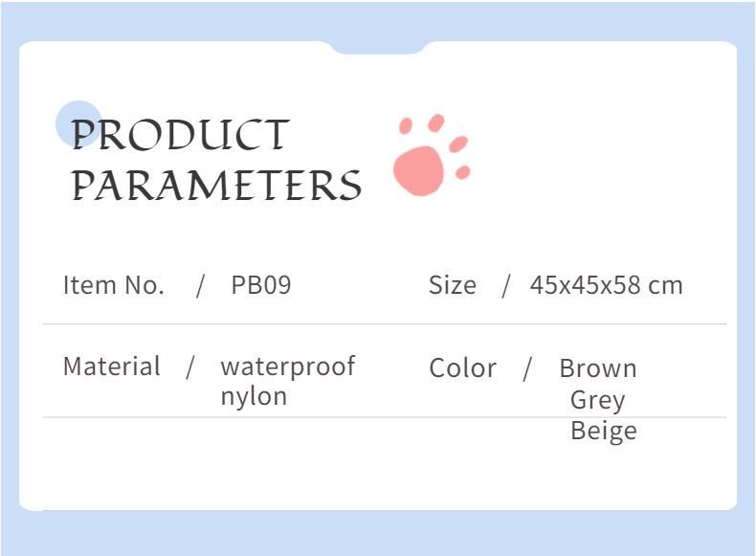The height and width of the screenshot is (556, 756).
Task: Click the Color label
Action: [x=462, y=368]
